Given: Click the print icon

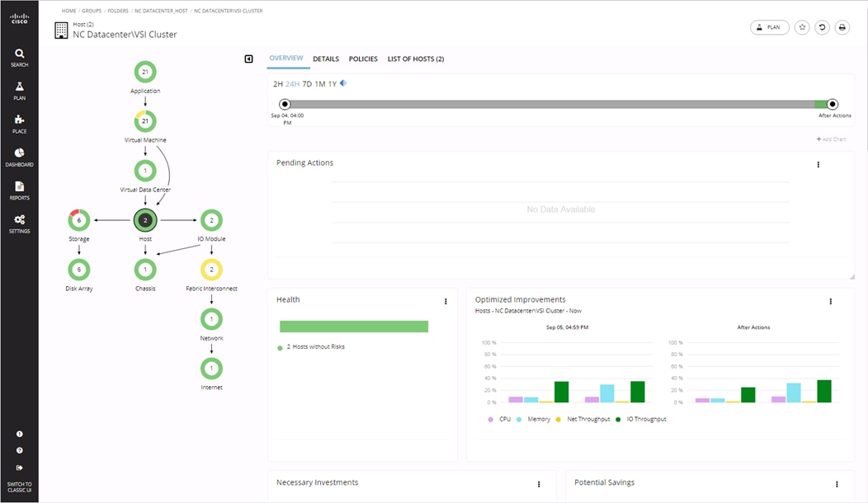Looking at the screenshot, I should click(x=842, y=27).
